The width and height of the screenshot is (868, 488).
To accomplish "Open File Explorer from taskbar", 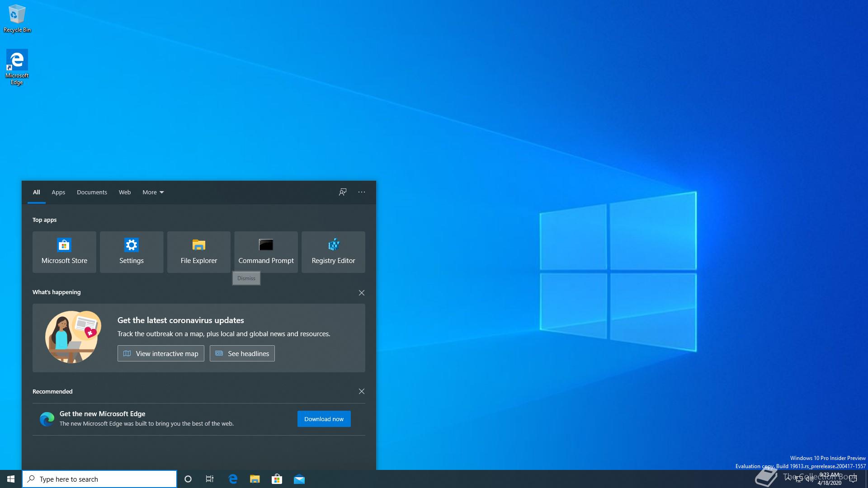I will point(255,479).
